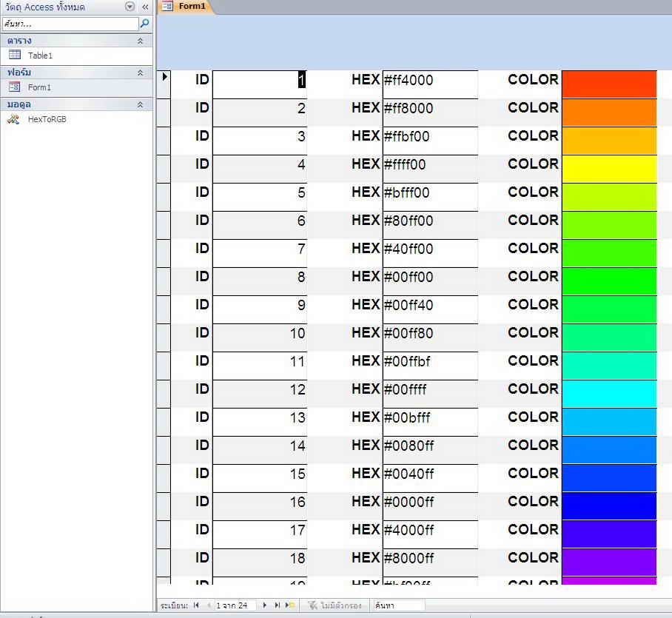Click the violet color box for #8000ff
The image size is (672, 618).
tap(609, 562)
